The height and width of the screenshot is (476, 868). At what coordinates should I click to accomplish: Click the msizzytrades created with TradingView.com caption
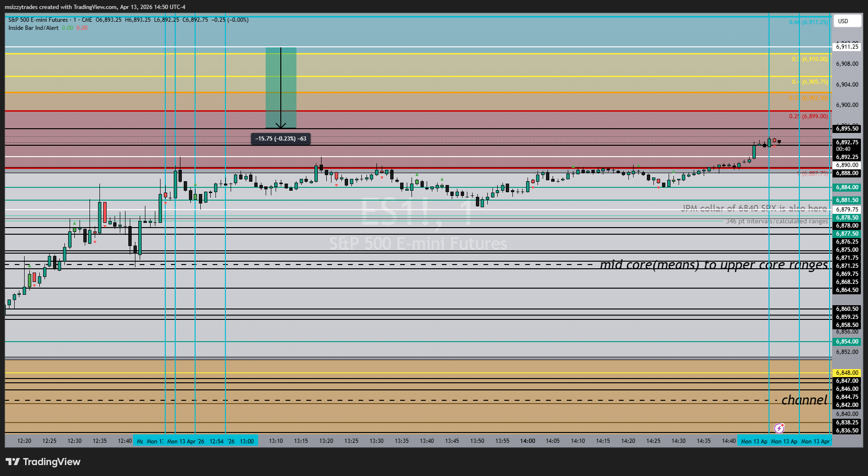[x=95, y=7]
